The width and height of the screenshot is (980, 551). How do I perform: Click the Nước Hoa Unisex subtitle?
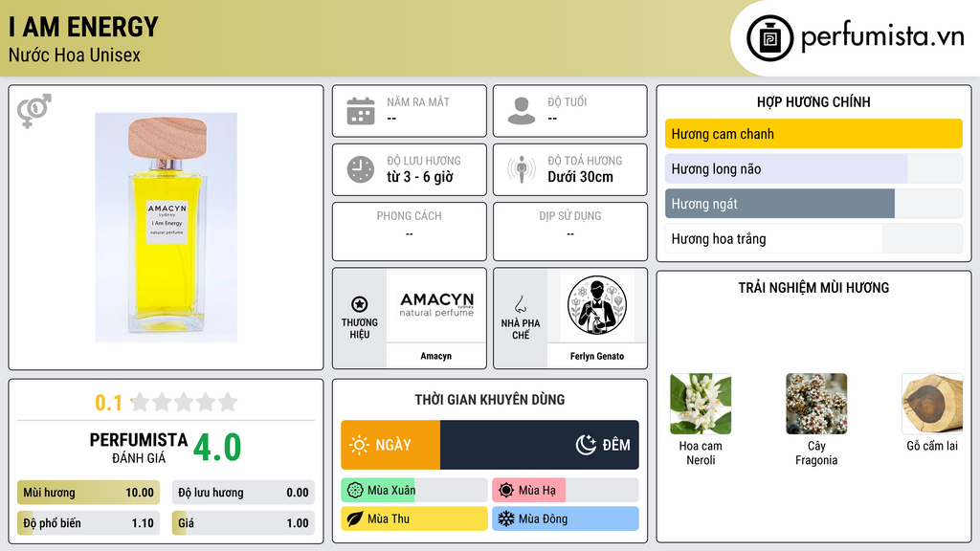[75, 55]
